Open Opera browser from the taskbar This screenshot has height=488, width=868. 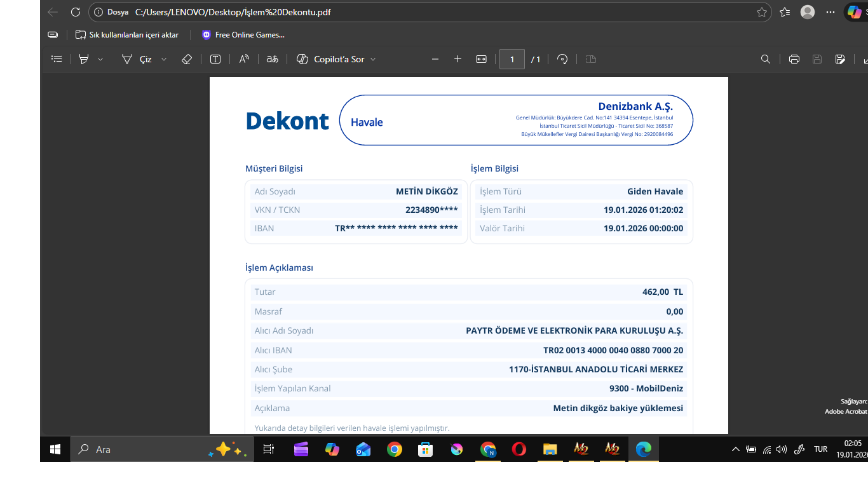click(519, 449)
